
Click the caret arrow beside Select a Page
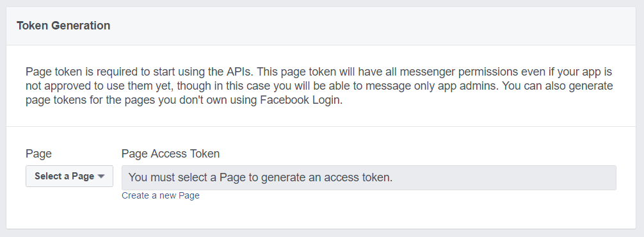[x=101, y=177]
